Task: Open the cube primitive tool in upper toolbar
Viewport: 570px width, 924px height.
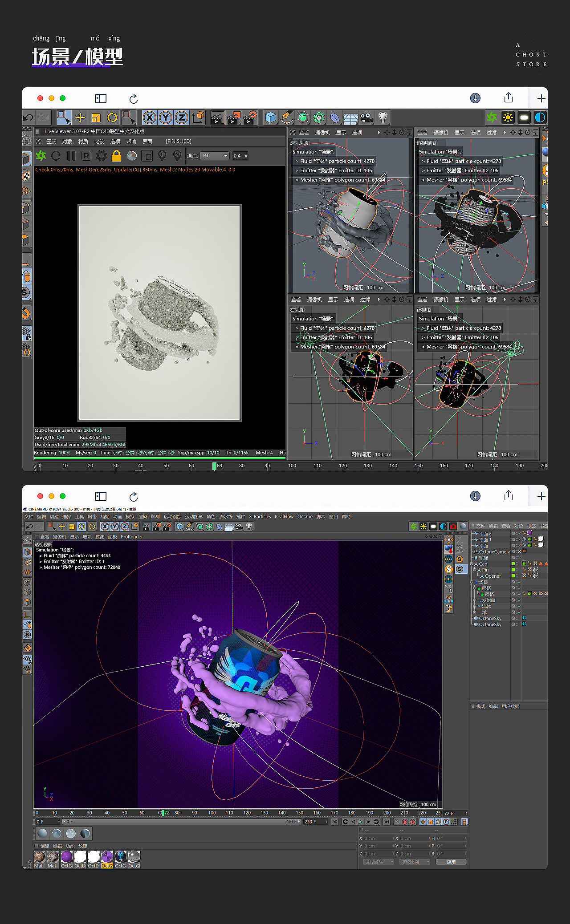Action: 270,118
